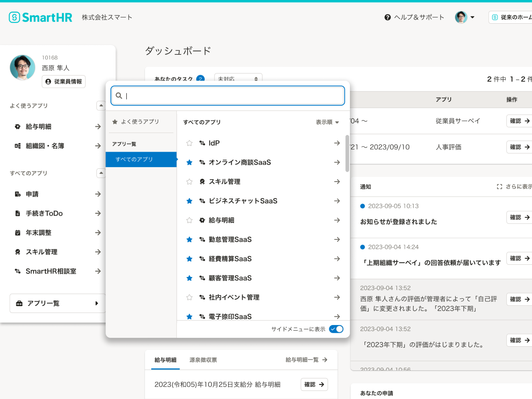This screenshot has width=532, height=399.
Task: Click arrow on popup スキル管理 row
Action: click(337, 182)
